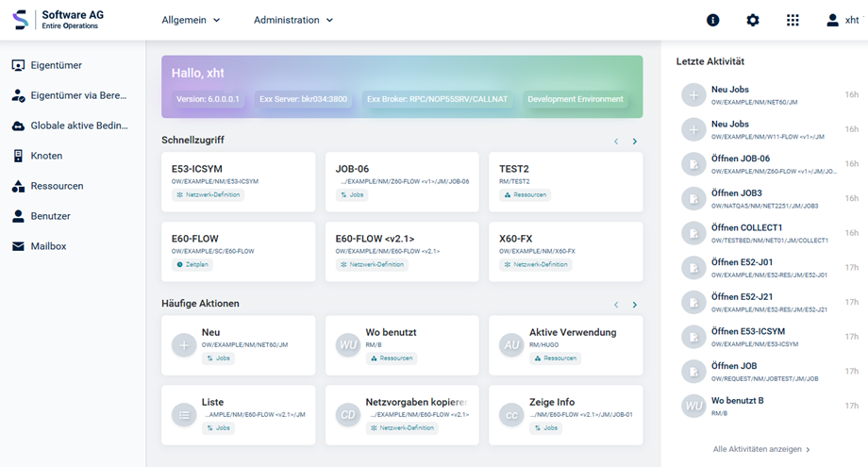Open Öffnen E53-ICSYM activity entry
Viewport: 868px width, 467px height.
tap(770, 337)
